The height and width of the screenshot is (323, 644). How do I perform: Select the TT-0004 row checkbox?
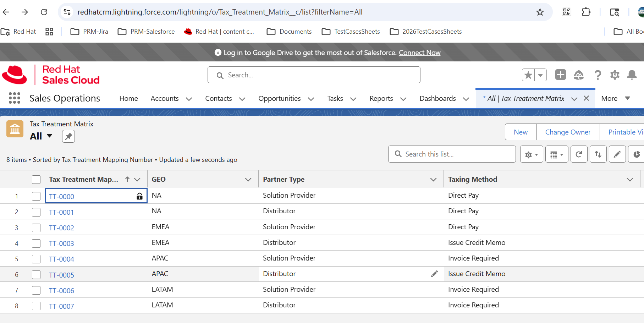click(36, 259)
